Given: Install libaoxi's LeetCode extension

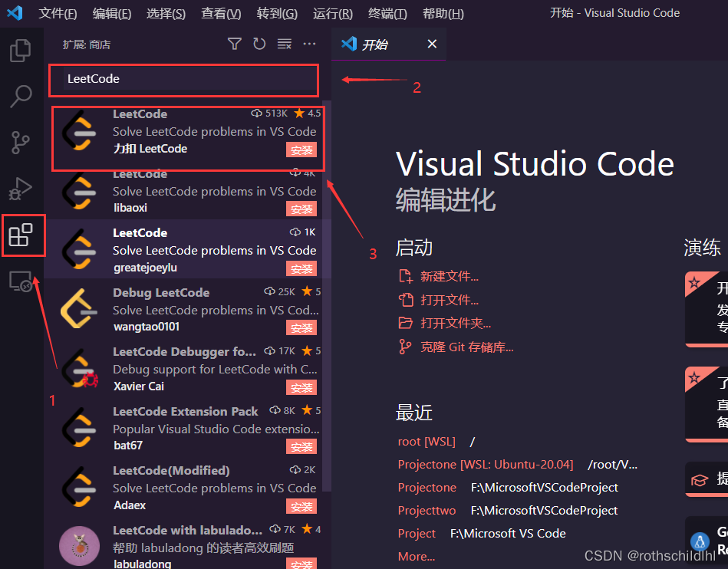Looking at the screenshot, I should click(x=301, y=209).
